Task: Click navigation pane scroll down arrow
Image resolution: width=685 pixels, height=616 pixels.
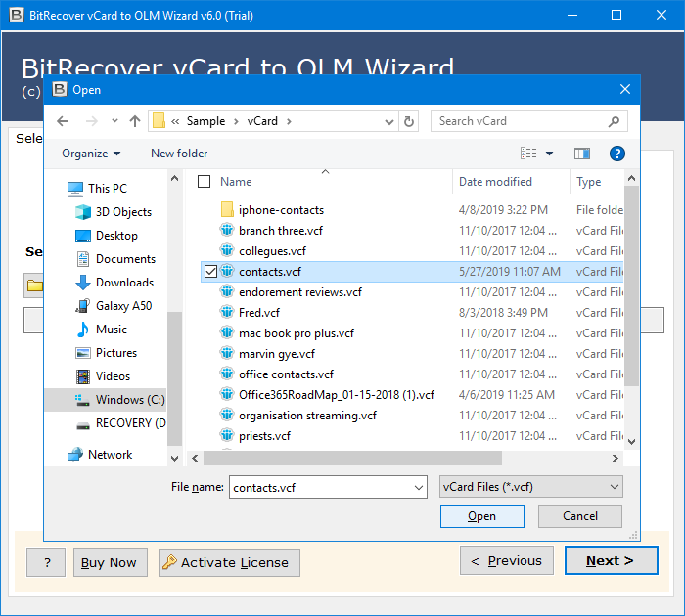Action: point(175,459)
